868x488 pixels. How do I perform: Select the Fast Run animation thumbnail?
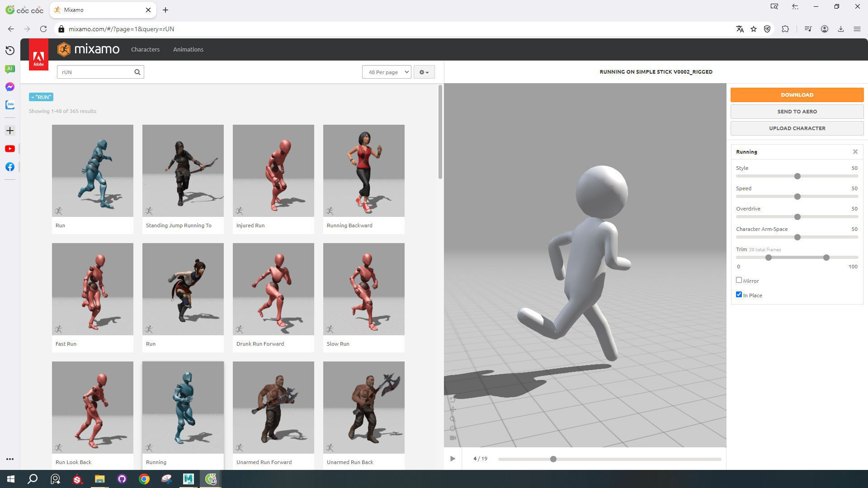tap(93, 289)
